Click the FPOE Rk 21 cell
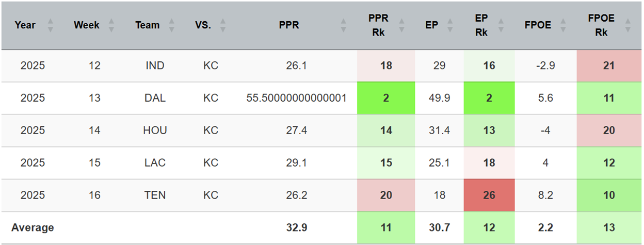 pyautogui.click(x=609, y=66)
